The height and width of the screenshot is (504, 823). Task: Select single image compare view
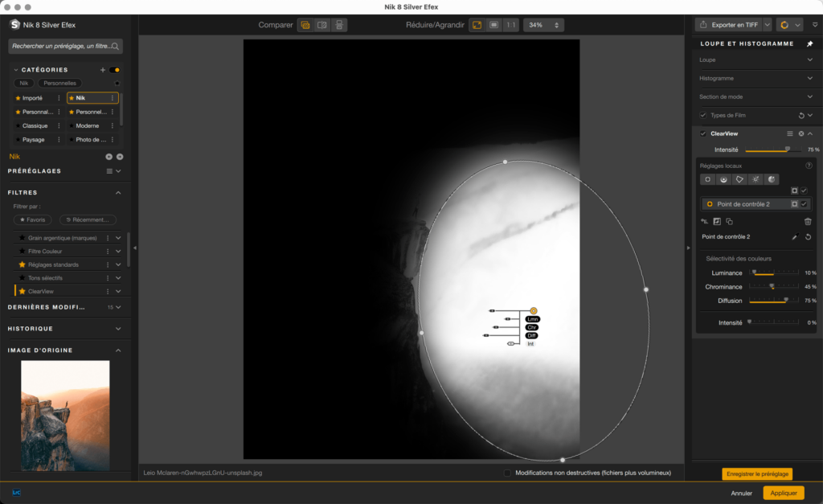point(305,25)
